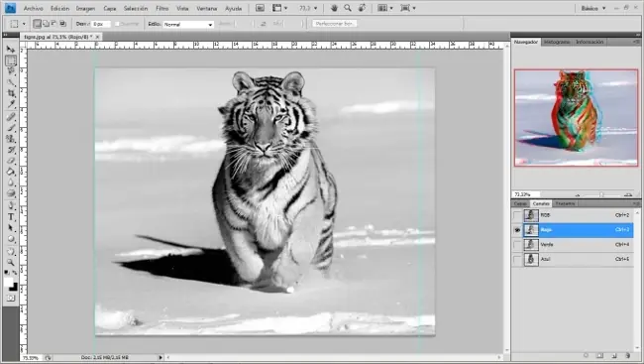Open the Capa menu
Viewport: 644px width, 364px height.
coord(110,8)
